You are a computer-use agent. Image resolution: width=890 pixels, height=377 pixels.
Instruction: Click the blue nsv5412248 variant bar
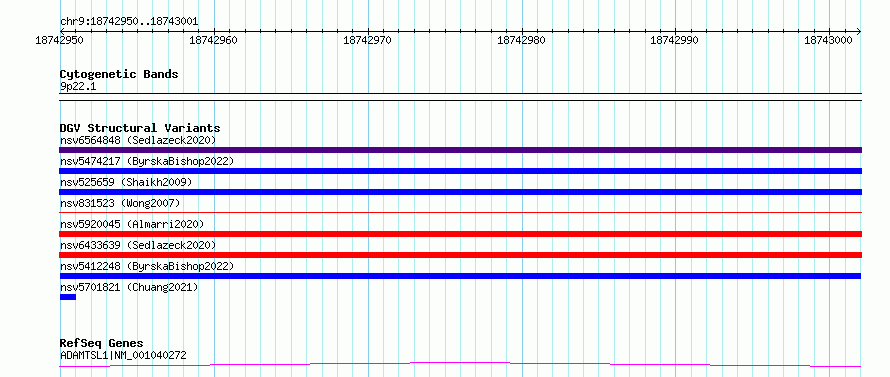[460, 276]
